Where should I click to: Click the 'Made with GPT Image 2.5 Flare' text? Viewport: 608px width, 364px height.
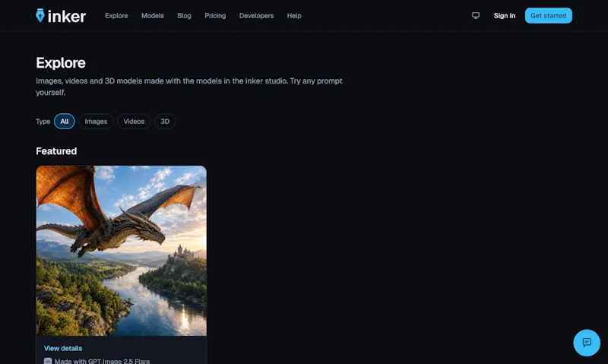pyautogui.click(x=102, y=361)
